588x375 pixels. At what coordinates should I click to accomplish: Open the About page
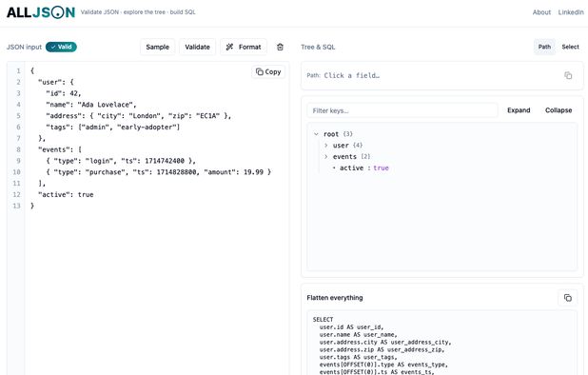(541, 12)
